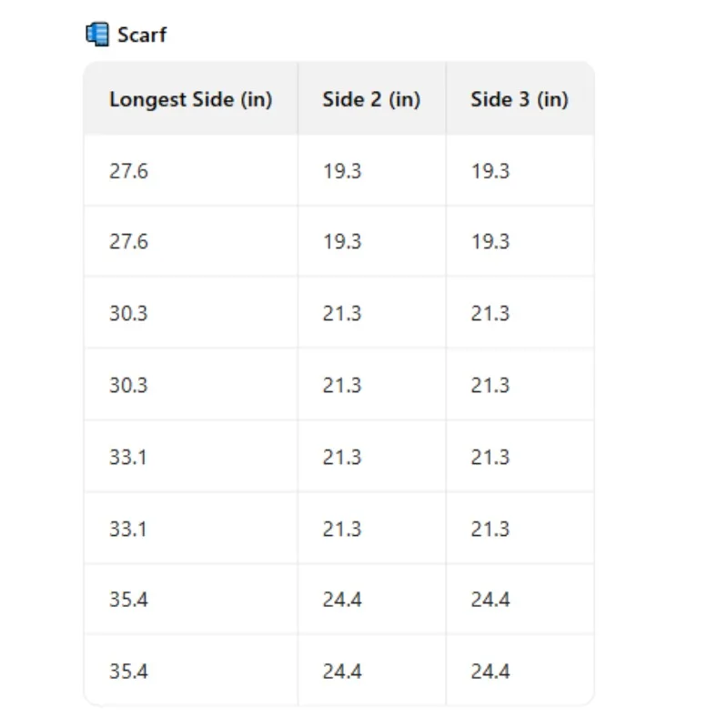Click 27.6 in the second table row
Viewport: 728px width, 728px height.
point(128,242)
